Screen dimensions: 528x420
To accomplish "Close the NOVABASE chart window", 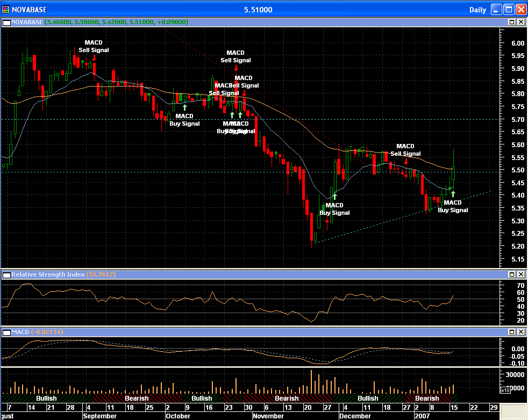I will point(521,10).
